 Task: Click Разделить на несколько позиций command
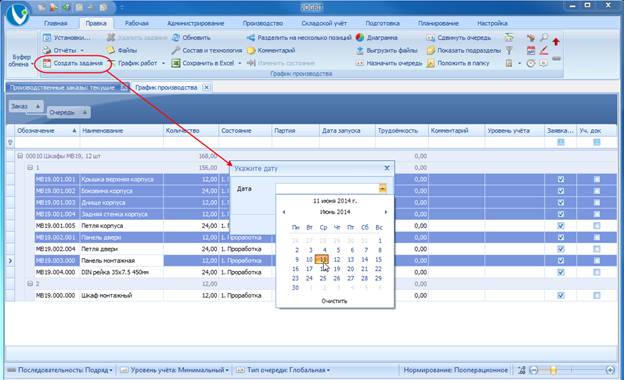(x=299, y=38)
